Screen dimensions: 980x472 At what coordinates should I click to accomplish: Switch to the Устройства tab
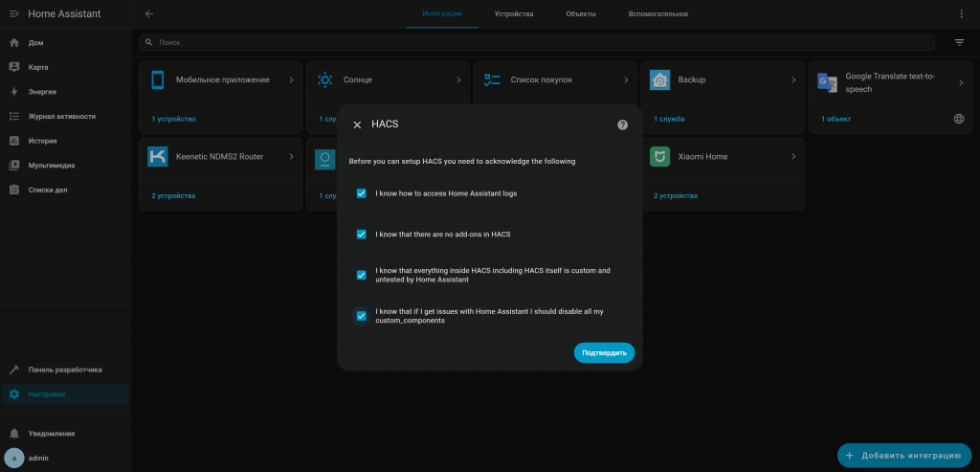click(x=514, y=13)
